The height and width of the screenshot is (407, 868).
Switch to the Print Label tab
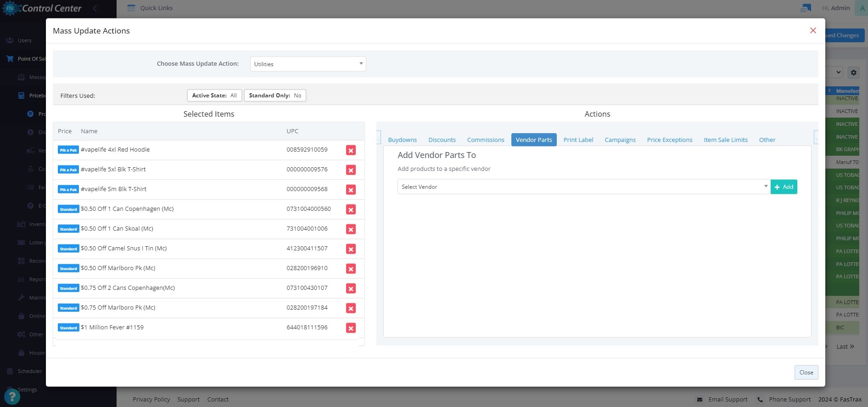(x=578, y=140)
